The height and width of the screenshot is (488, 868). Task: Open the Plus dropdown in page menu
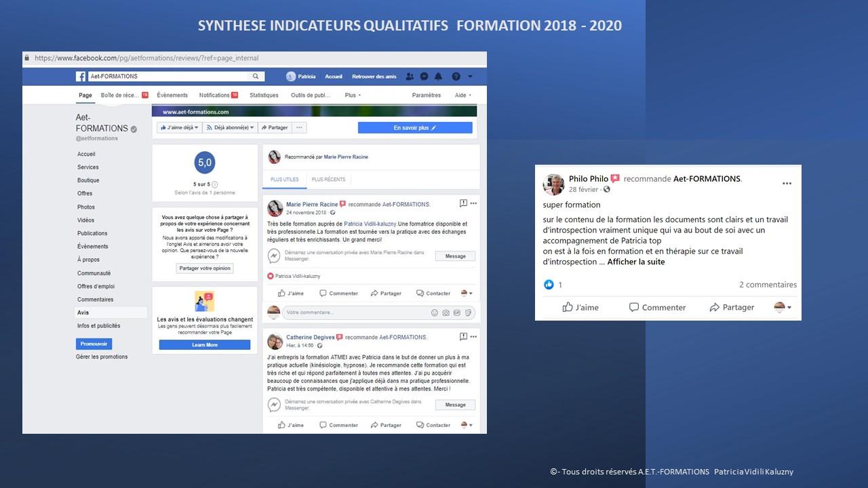click(x=353, y=96)
